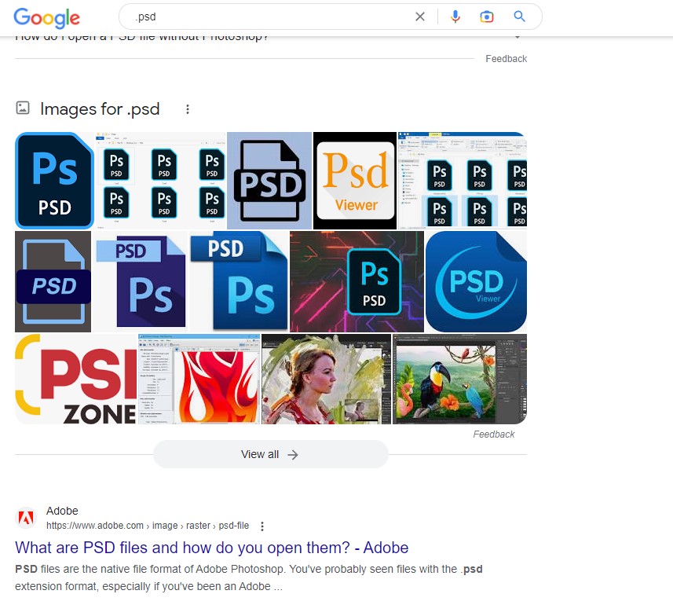Open the file explorer PSD icons screenshot
This screenshot has width=673, height=616.
point(463,181)
